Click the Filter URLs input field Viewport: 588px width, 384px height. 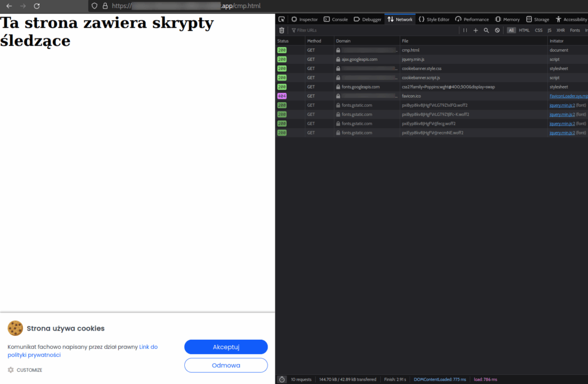click(x=373, y=30)
